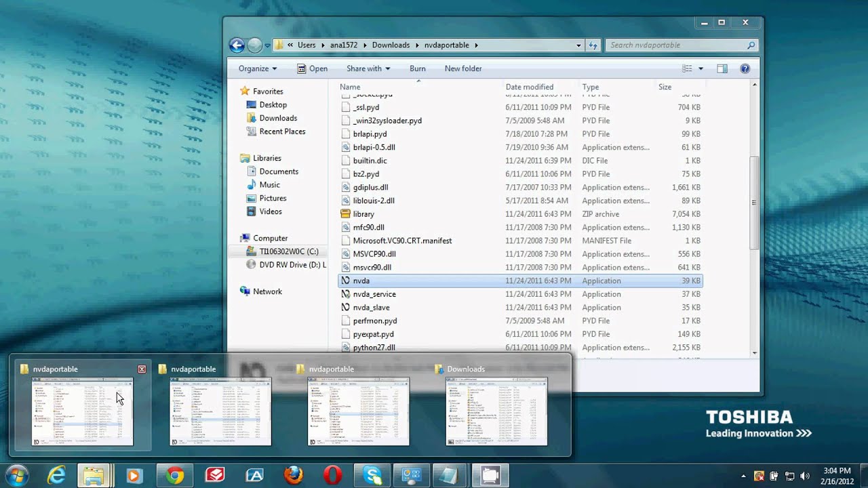The width and height of the screenshot is (868, 488).
Task: Click the volume speaker tray icon
Action: [805, 476]
